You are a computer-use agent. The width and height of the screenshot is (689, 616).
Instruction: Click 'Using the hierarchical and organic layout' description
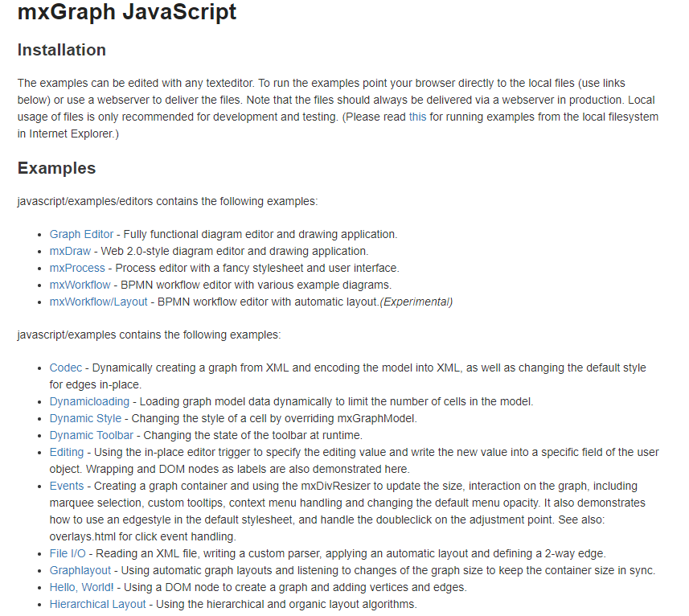[286, 604]
